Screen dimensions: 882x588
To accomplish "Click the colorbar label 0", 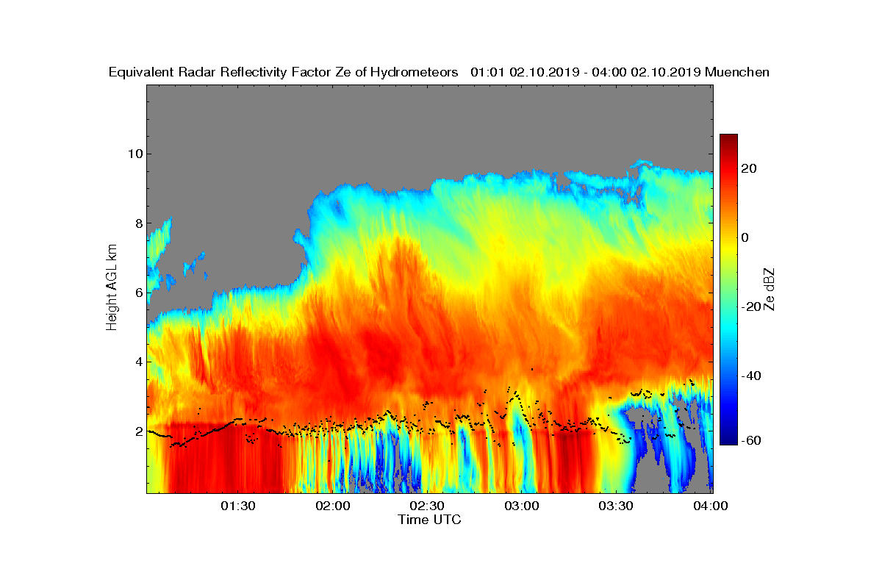I will (x=746, y=237).
